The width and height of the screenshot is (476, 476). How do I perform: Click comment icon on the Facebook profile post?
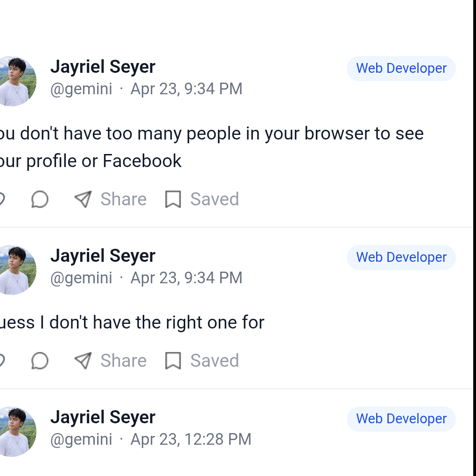pyautogui.click(x=40, y=200)
